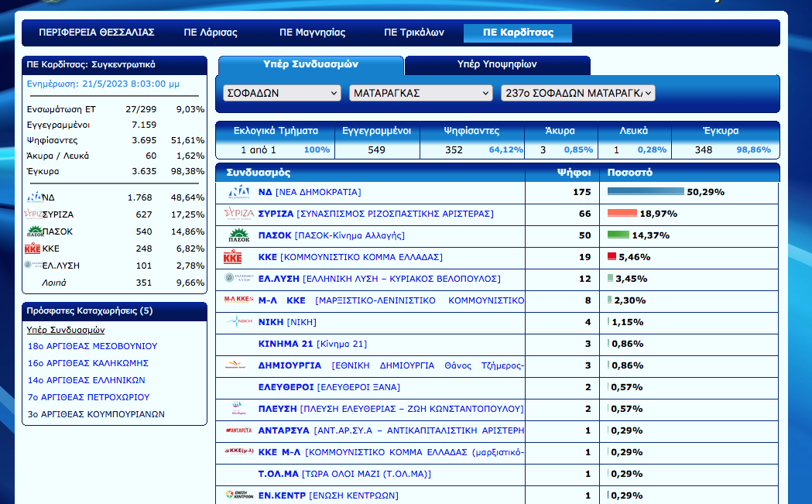
Task: Click the ΑΝΤΑΡΣΥΑ party logo
Action: [238, 430]
